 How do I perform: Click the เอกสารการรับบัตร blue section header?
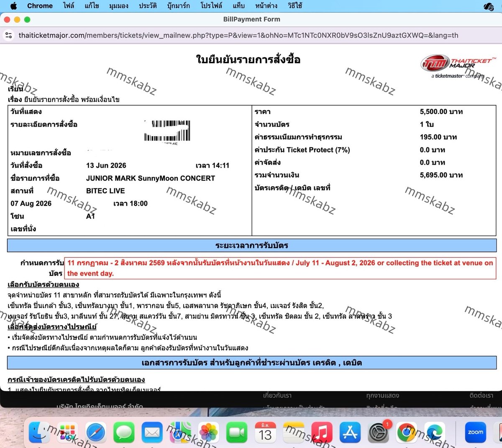[252, 363]
